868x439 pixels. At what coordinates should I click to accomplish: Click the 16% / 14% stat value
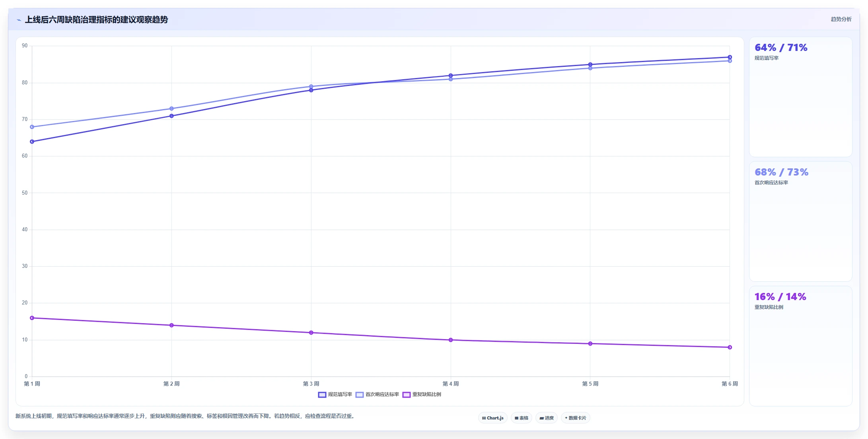(x=780, y=297)
